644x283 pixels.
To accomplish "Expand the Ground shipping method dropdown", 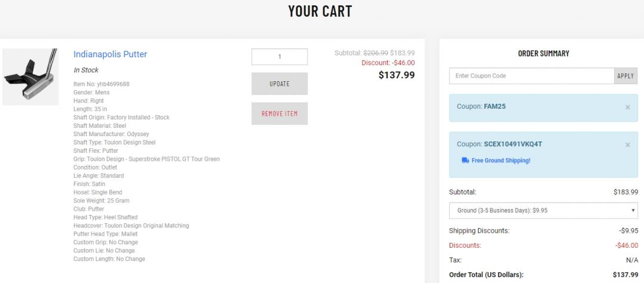I will 543,211.
